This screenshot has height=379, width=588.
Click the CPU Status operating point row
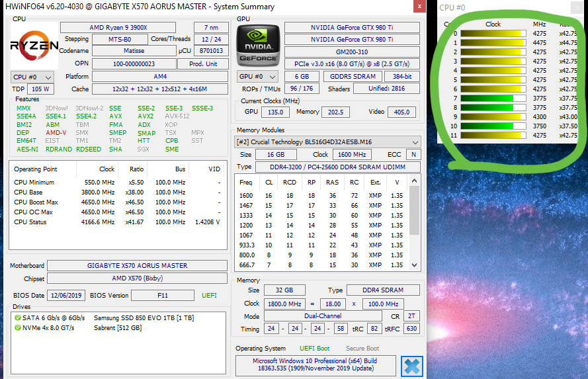point(117,222)
